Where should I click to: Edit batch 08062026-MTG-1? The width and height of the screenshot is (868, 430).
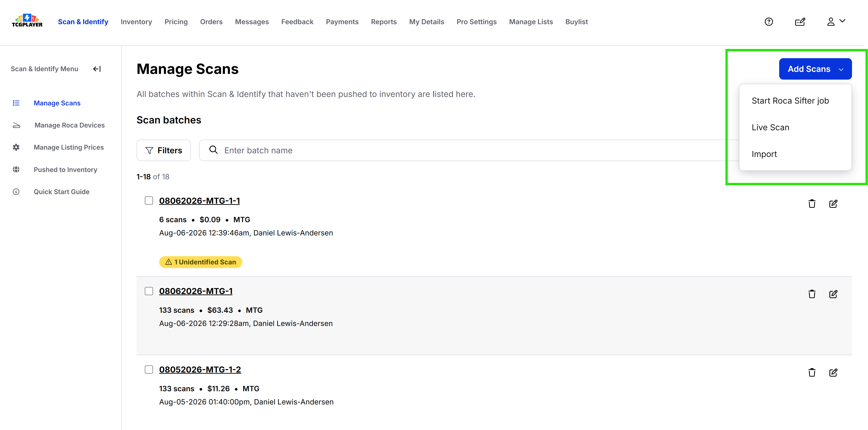pyautogui.click(x=833, y=294)
